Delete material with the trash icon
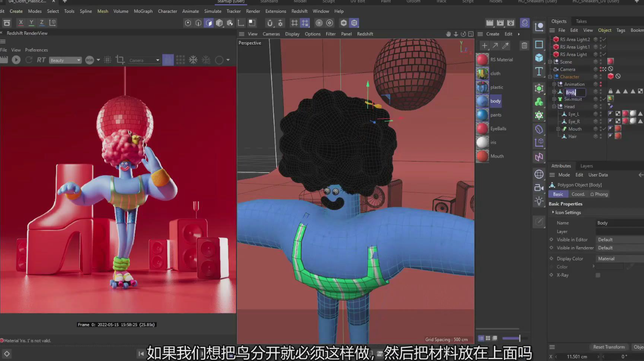This screenshot has height=361, width=644. [524, 45]
